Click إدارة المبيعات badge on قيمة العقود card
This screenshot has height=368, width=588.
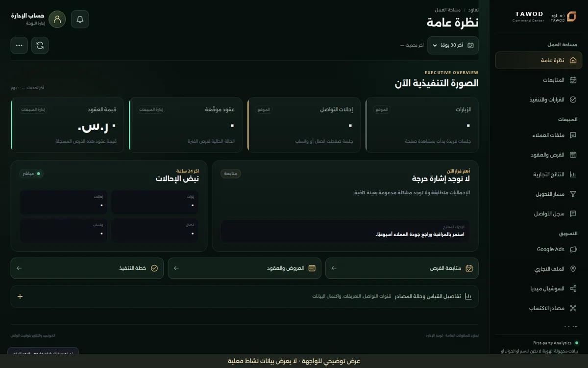pyautogui.click(x=33, y=109)
